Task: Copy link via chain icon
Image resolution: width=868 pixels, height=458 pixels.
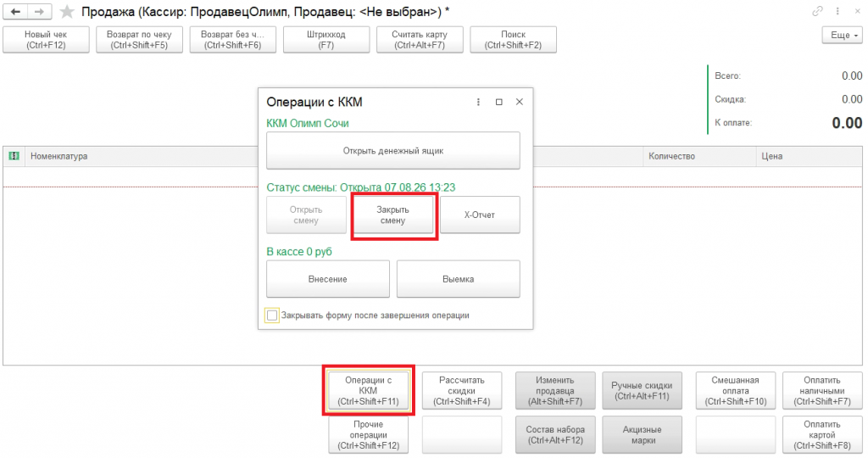Action: [817, 11]
